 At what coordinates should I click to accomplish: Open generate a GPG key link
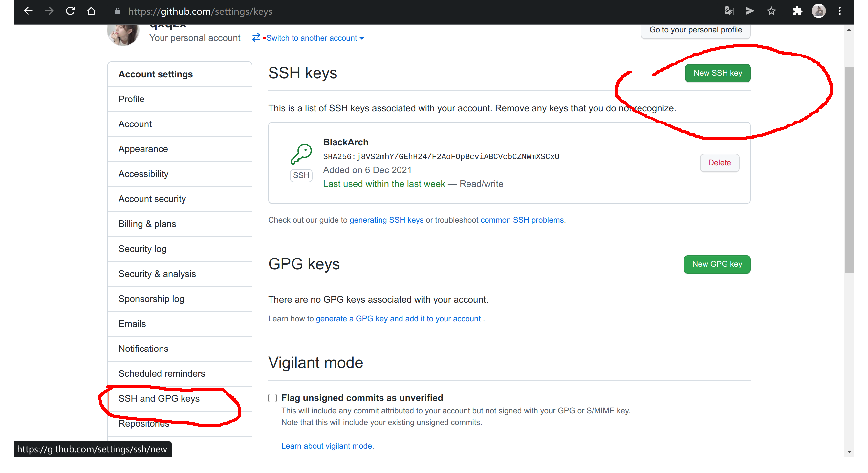398,319
